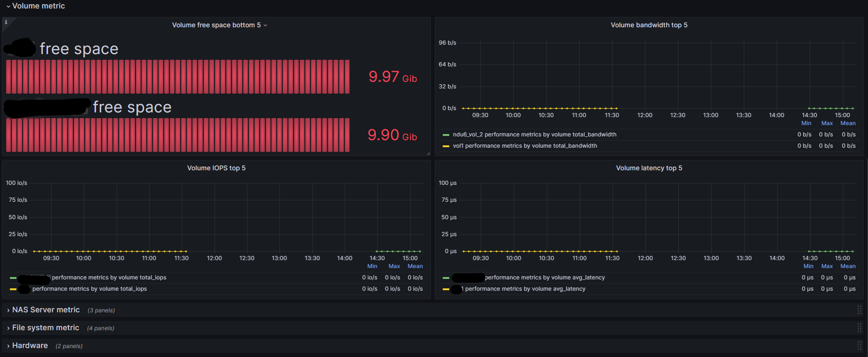Grab the NAS Server metric row drag handle
The width and height of the screenshot is (868, 357).
coord(860,310)
